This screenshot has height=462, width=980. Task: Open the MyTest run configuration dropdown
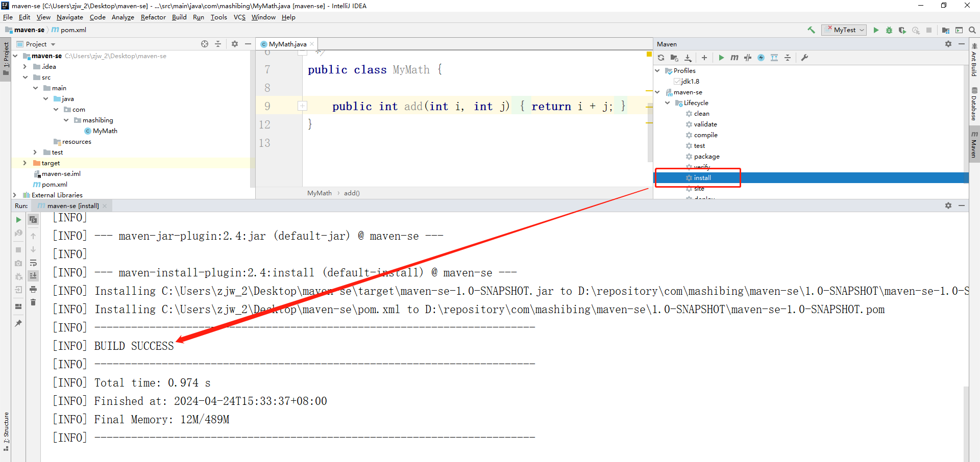coord(844,30)
